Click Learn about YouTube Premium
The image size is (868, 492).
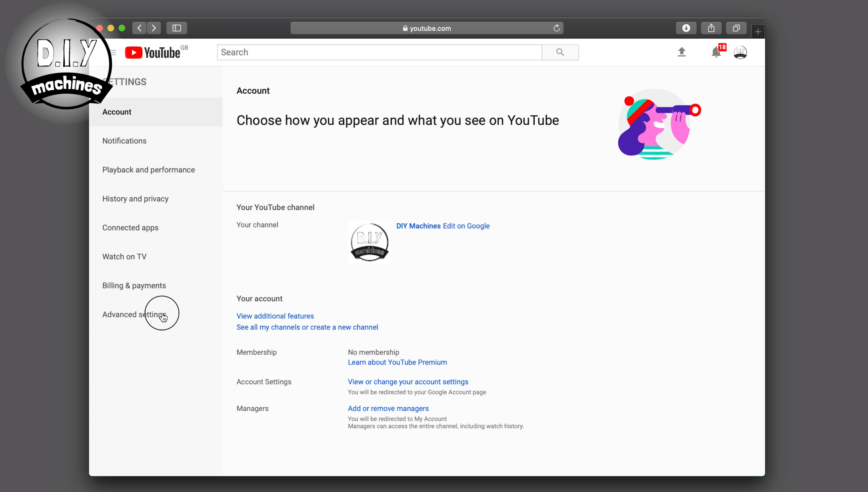point(397,362)
